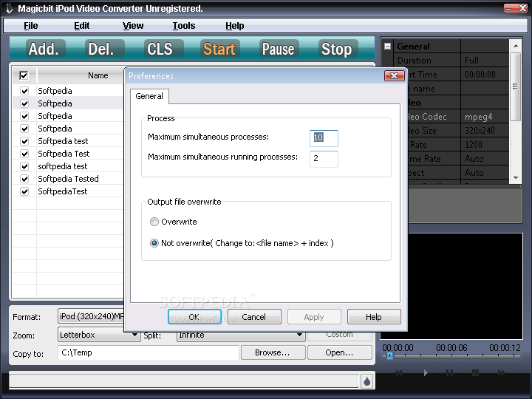
Task: Uncheck the highlighted second Softpedia row checkbox
Action: pyautogui.click(x=24, y=103)
